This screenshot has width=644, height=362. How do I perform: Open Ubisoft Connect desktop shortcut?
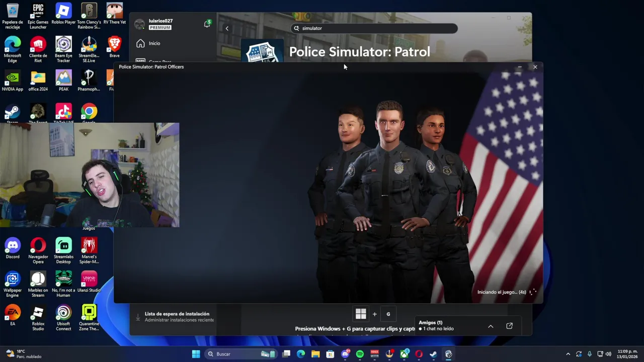coord(63,318)
